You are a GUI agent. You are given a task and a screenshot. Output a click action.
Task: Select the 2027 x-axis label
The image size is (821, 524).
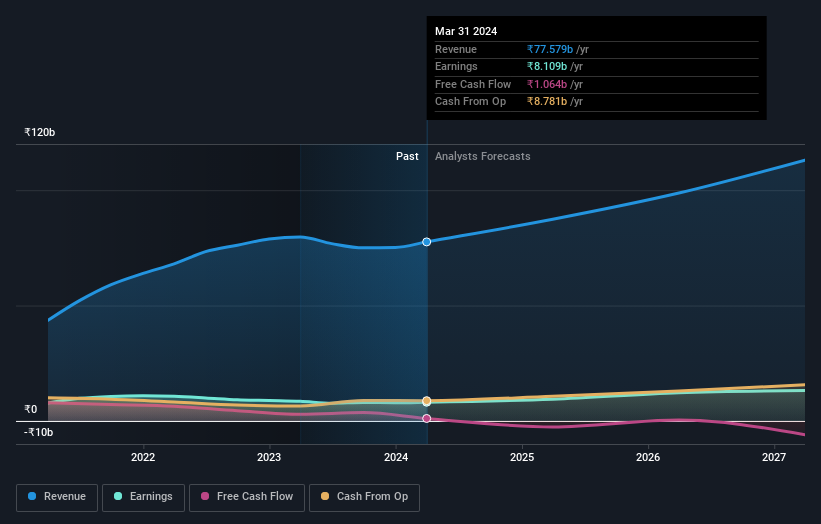pos(774,457)
